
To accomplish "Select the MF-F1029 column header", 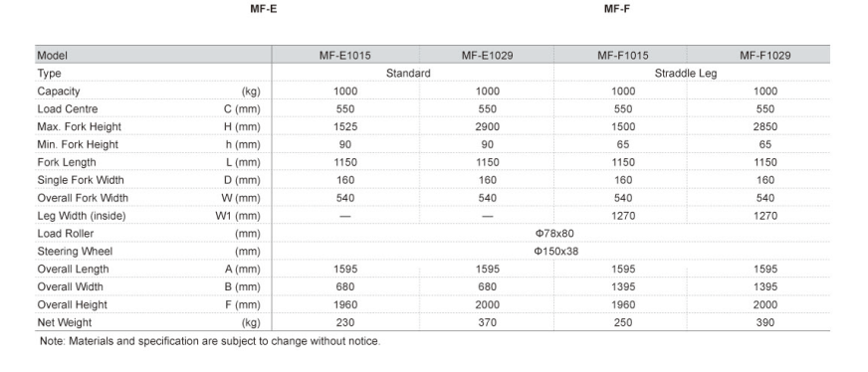I will pyautogui.click(x=765, y=56).
